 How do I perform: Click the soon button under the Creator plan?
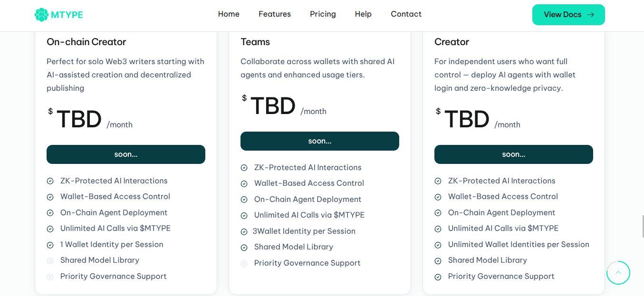point(513,154)
